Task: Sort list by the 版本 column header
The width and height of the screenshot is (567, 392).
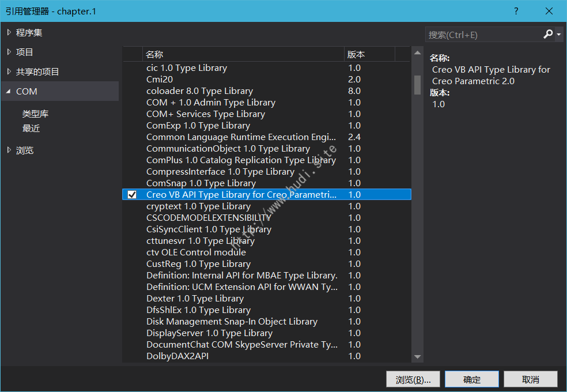Action: pyautogui.click(x=369, y=55)
